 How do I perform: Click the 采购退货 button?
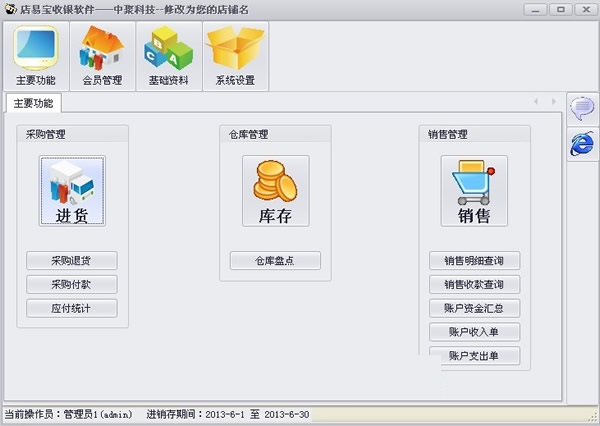pos(72,261)
